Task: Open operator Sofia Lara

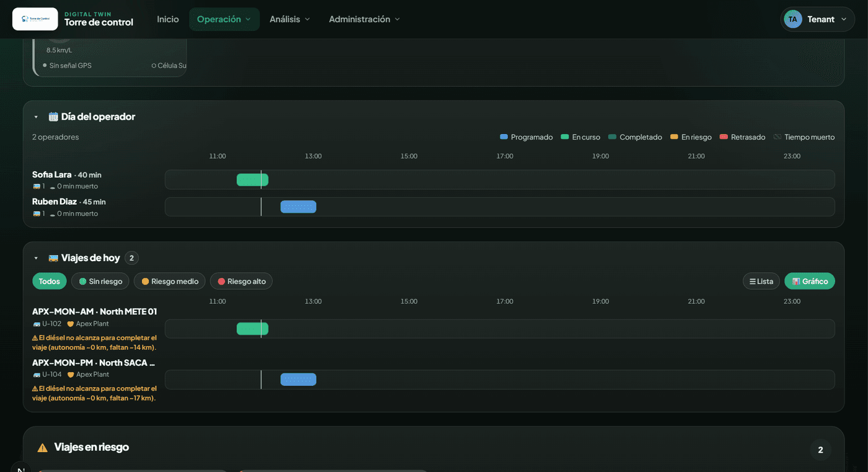Action: (52, 175)
